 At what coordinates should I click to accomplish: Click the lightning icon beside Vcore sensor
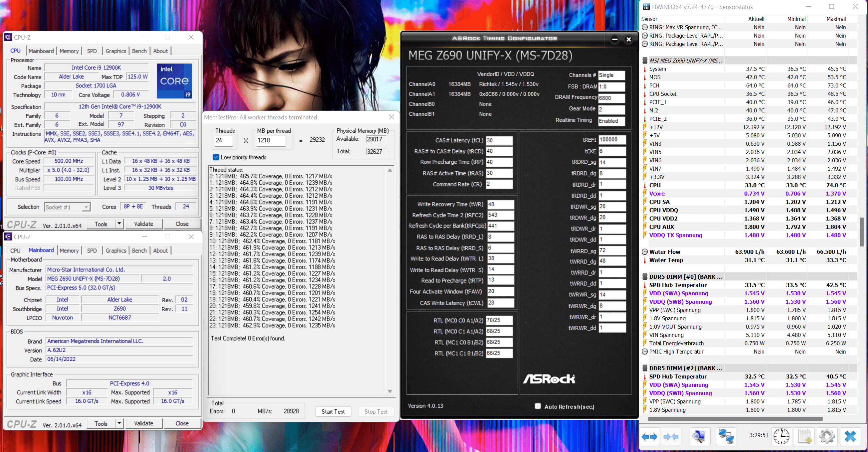(645, 194)
